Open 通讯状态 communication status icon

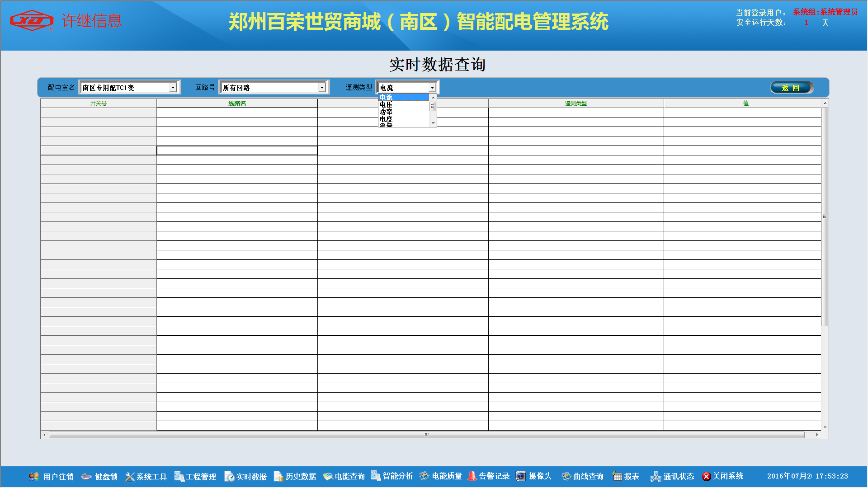(656, 476)
